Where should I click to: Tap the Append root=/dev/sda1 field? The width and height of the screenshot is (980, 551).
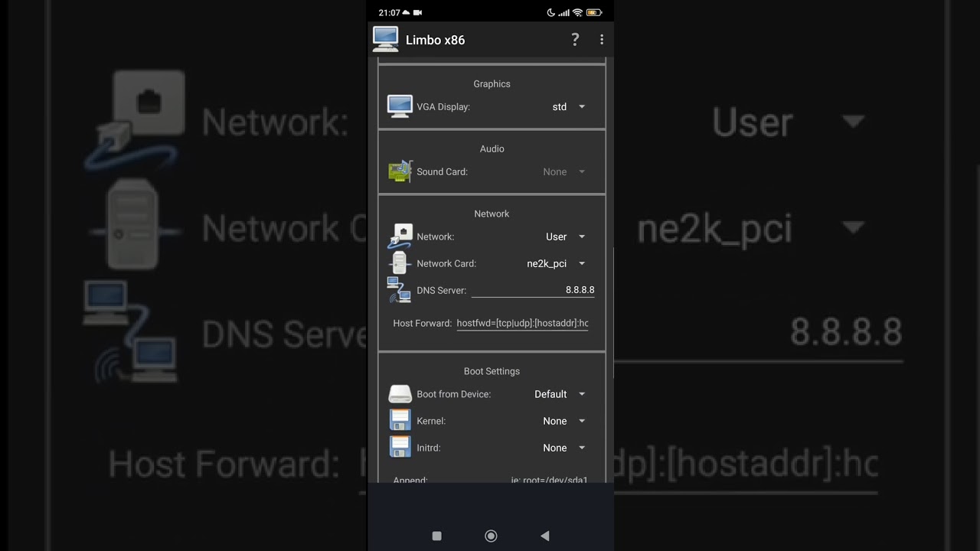coord(549,480)
